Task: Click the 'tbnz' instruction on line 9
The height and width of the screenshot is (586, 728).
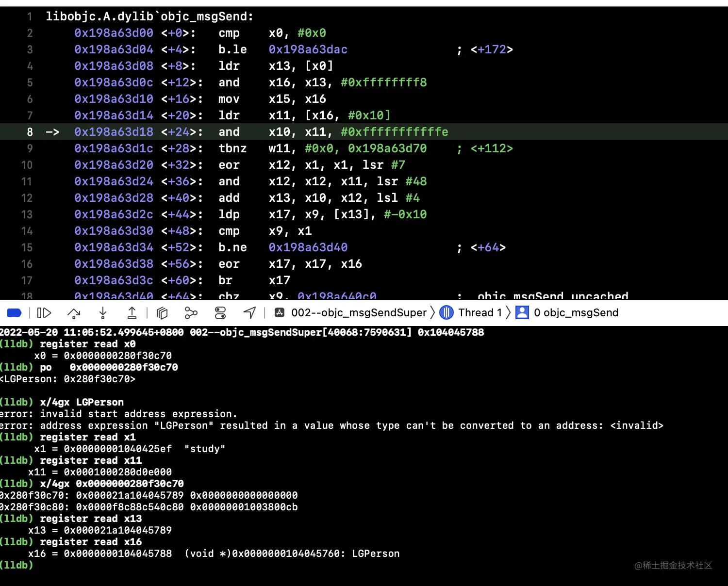Action: click(x=232, y=148)
